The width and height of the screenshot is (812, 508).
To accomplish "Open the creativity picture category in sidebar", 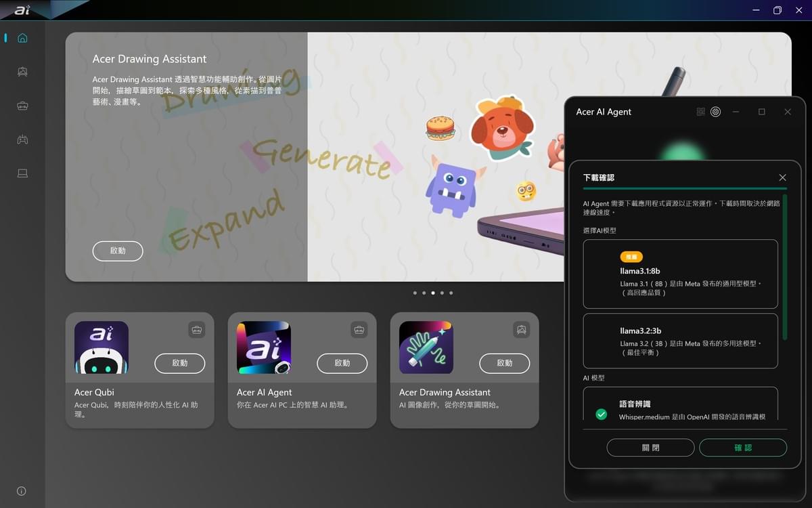I will (22, 72).
